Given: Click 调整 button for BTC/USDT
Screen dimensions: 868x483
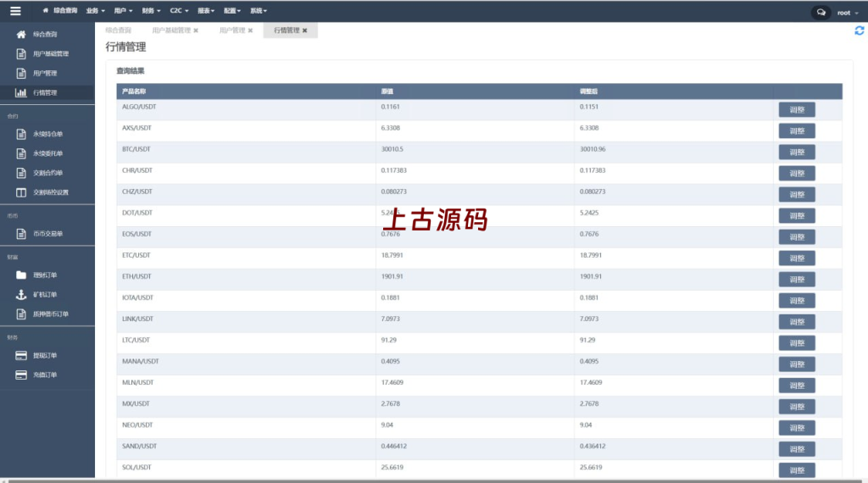Looking at the screenshot, I should (x=797, y=153).
